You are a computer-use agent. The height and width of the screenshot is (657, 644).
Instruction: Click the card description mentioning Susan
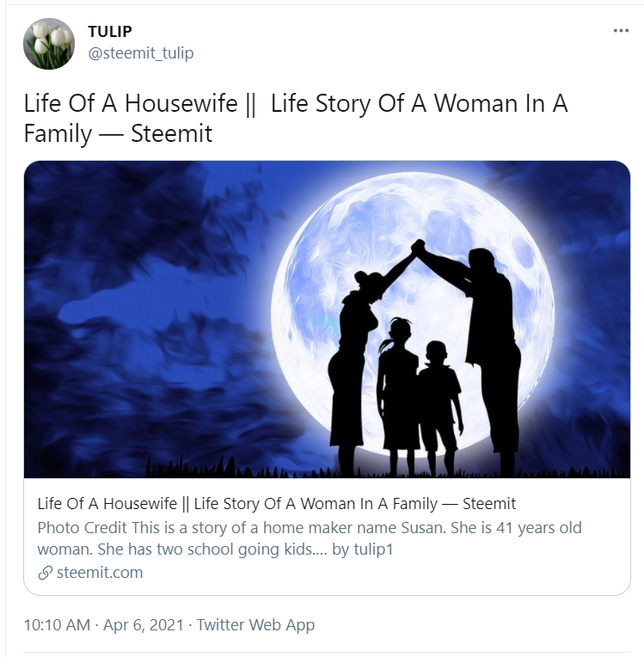pyautogui.click(x=310, y=538)
